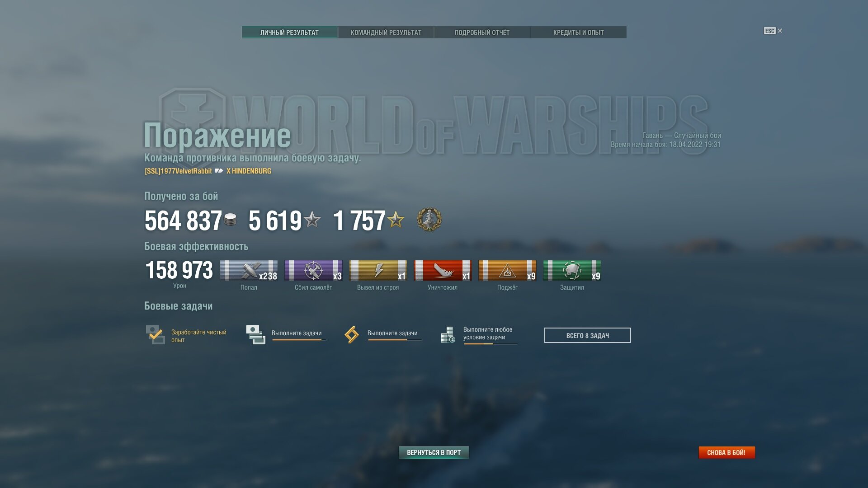
Task: Click the 'Сбил самолёт' purple ribbon
Action: coord(313,270)
